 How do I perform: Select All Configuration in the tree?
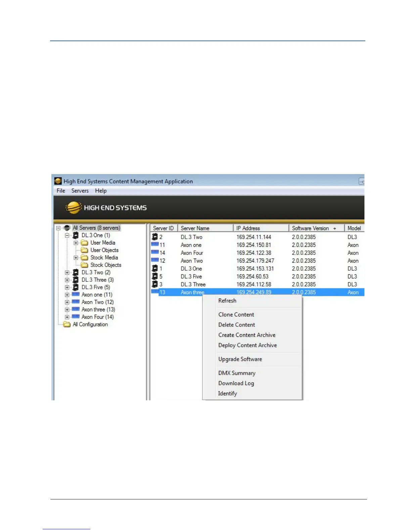90,324
